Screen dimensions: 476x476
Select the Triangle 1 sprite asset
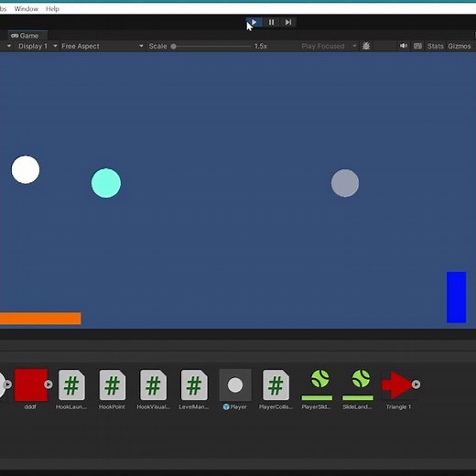point(396,385)
